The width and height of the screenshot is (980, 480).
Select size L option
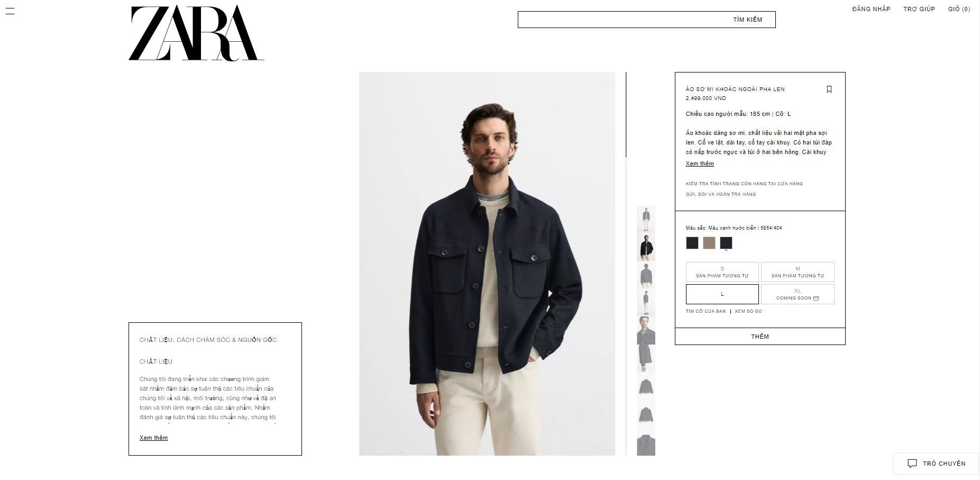point(722,294)
